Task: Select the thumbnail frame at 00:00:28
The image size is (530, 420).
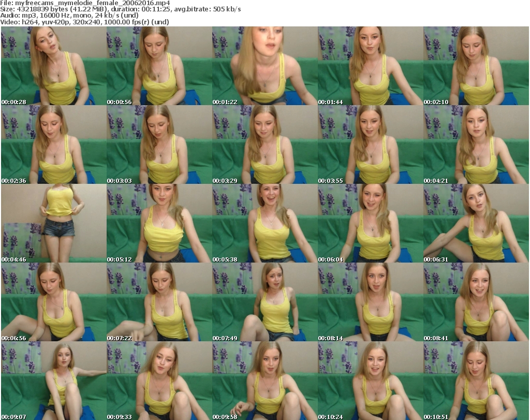Action: tap(54, 66)
